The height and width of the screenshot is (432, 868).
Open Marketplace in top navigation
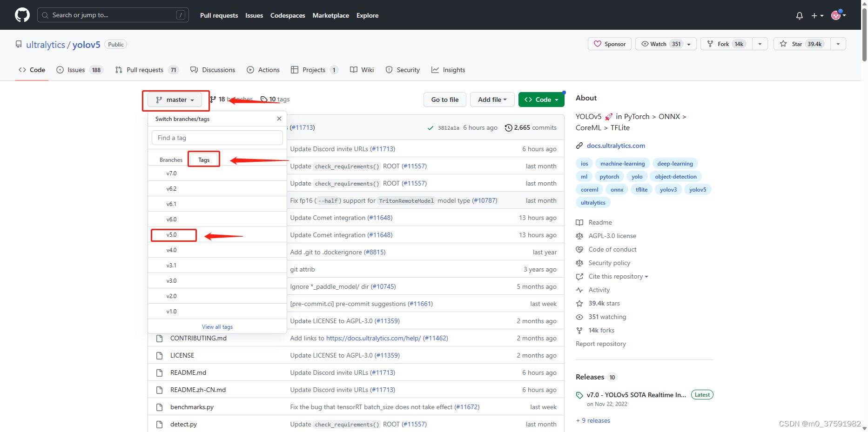coord(330,15)
